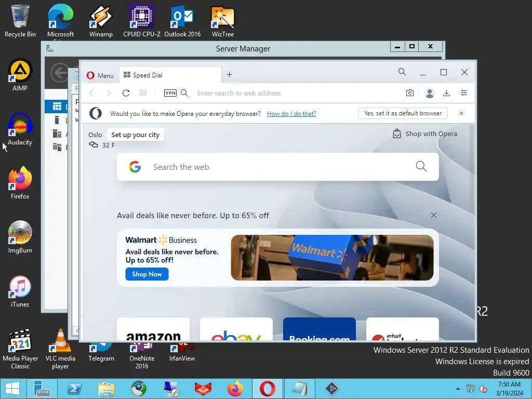Select the AIMP desktop shortcut
This screenshot has height=399, width=532.
pyautogui.click(x=20, y=75)
